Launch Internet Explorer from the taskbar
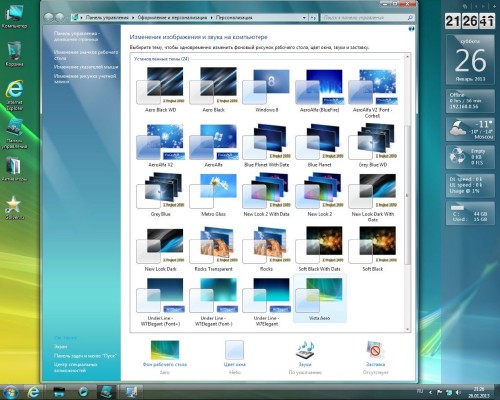This screenshot has width=500, height=400. [33, 391]
